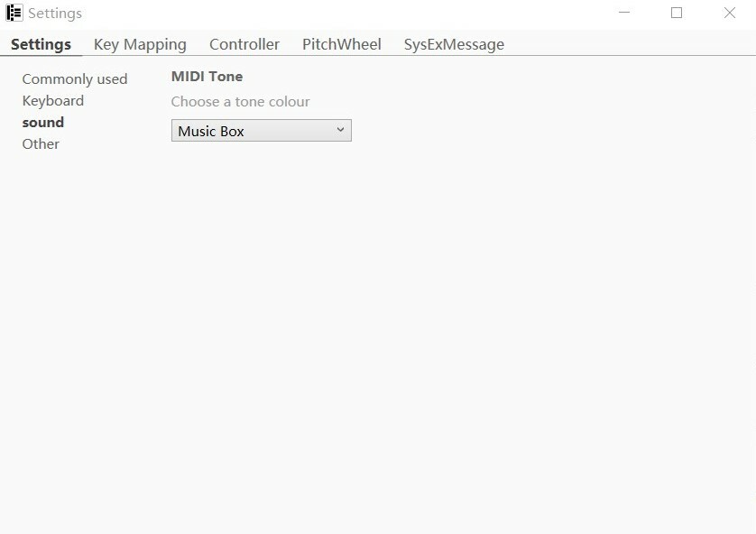Viewport: 756px width, 534px height.
Task: Close the Settings window
Action: click(730, 13)
